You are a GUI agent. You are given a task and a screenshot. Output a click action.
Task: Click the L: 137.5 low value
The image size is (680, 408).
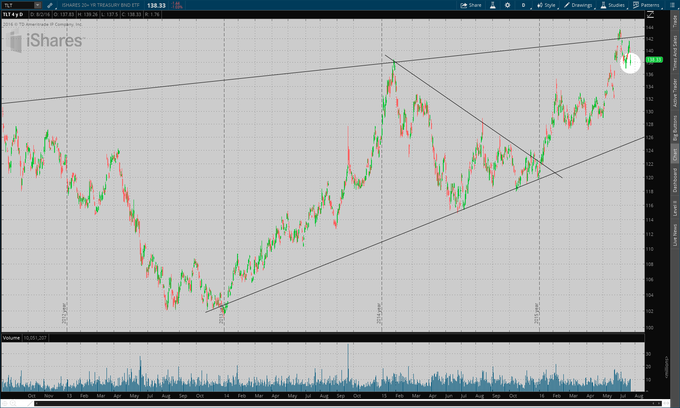click(108, 15)
